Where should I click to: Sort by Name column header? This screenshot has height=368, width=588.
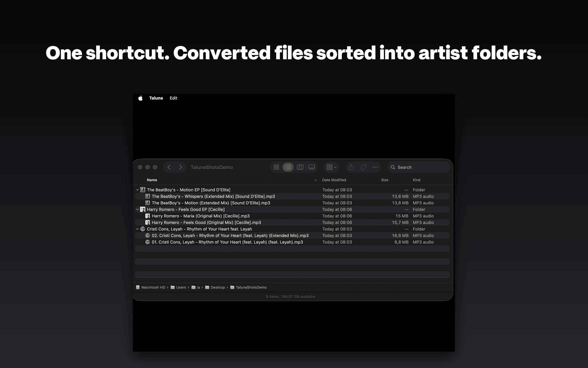coord(152,180)
